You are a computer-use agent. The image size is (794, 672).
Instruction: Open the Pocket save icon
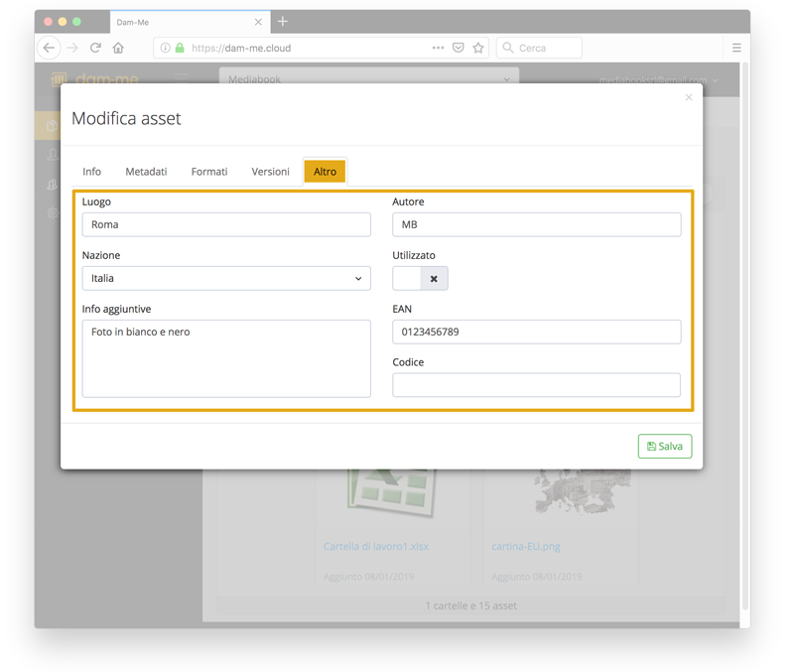pyautogui.click(x=458, y=48)
